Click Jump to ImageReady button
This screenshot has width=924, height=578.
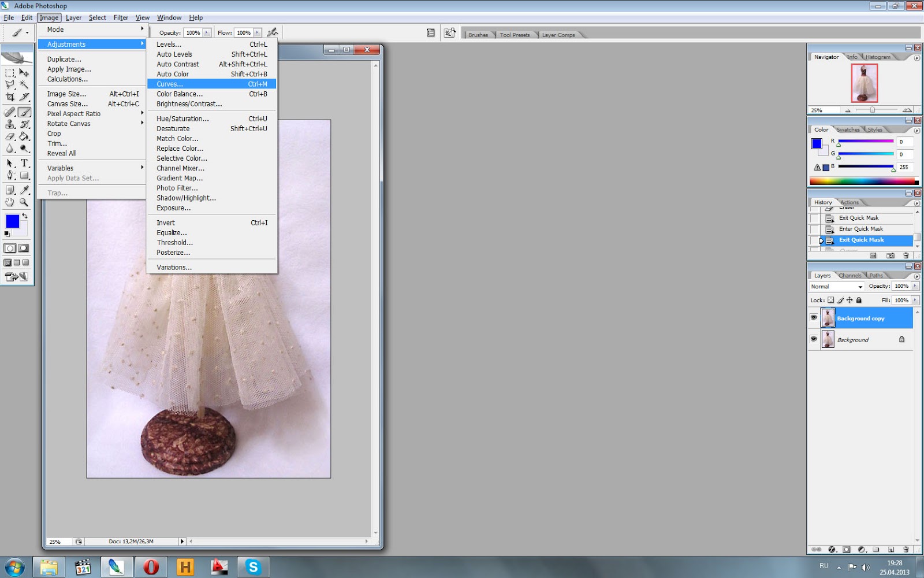[17, 277]
